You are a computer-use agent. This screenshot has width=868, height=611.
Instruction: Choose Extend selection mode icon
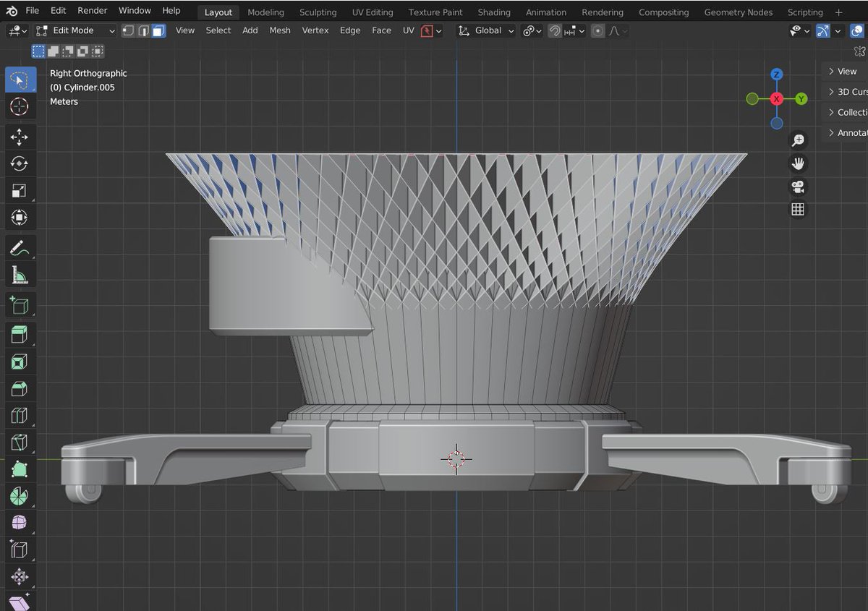click(x=53, y=51)
